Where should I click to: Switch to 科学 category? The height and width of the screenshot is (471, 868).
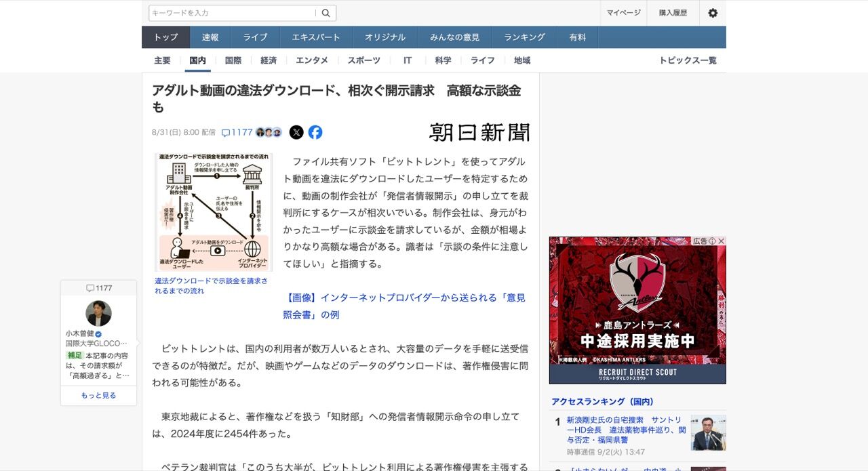[443, 60]
